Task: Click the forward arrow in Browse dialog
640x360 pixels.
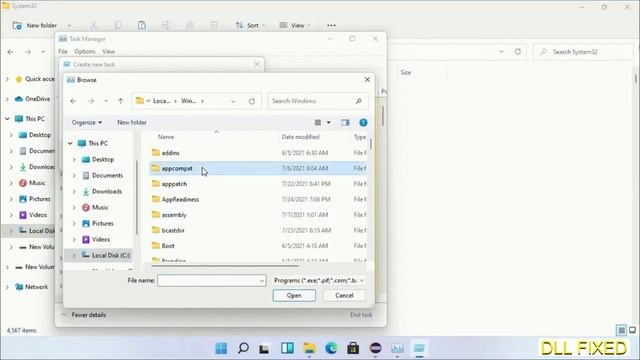Action: point(91,101)
